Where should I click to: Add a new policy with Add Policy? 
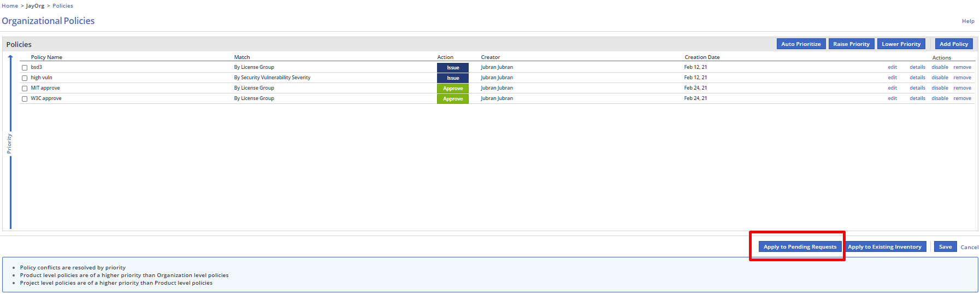tap(954, 44)
